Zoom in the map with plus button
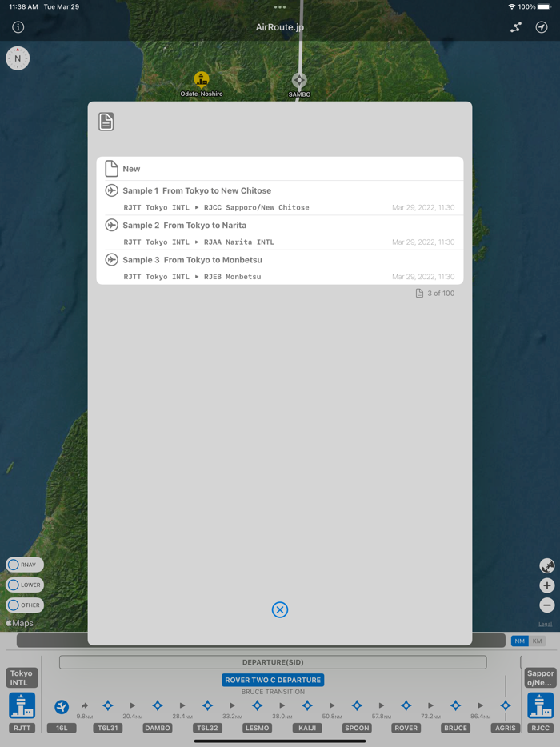The width and height of the screenshot is (560, 747). pyautogui.click(x=547, y=585)
